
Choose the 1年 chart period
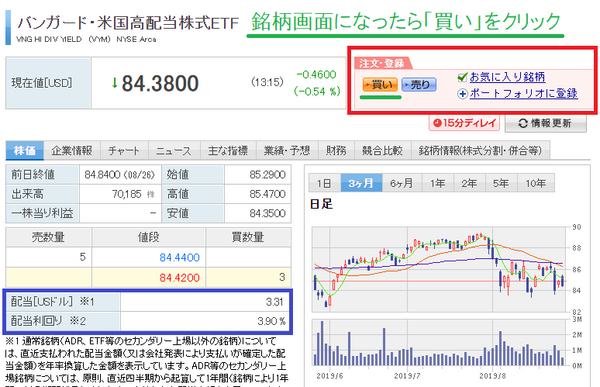438,183
